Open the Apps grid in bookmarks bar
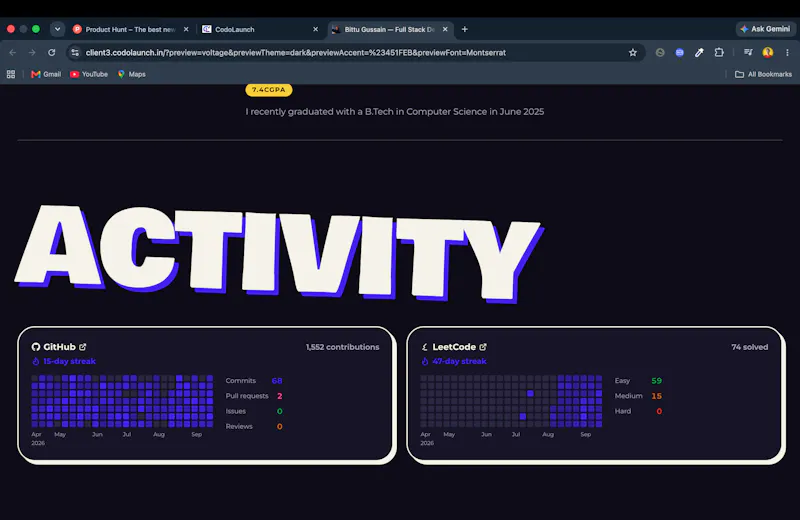This screenshot has width=800, height=520. tap(11, 74)
